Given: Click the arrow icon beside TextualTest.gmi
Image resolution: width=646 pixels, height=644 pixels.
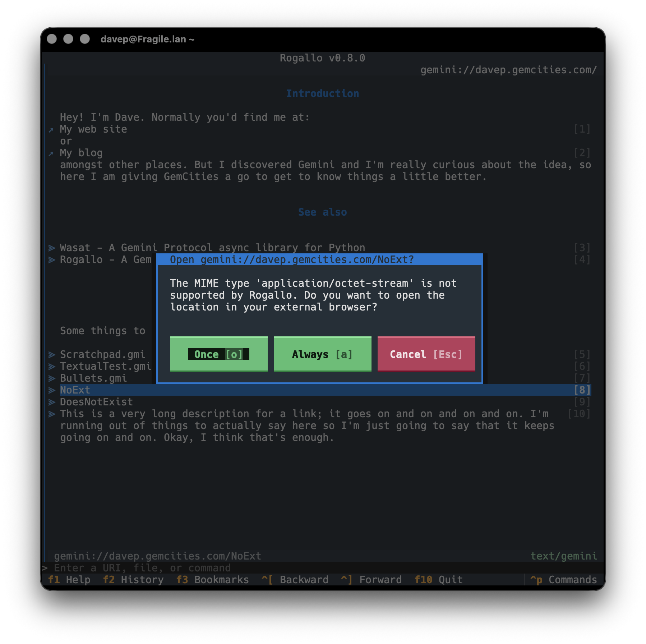Looking at the screenshot, I should [52, 366].
